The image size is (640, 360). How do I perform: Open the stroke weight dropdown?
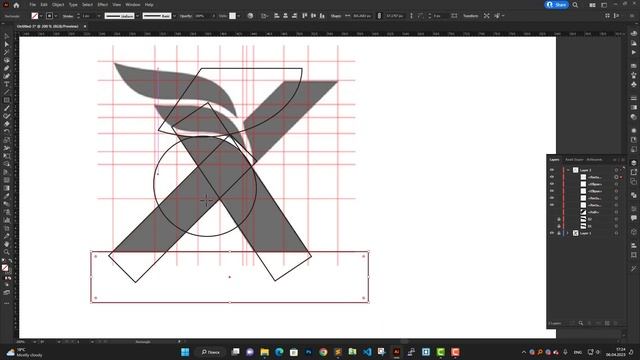click(x=98, y=16)
